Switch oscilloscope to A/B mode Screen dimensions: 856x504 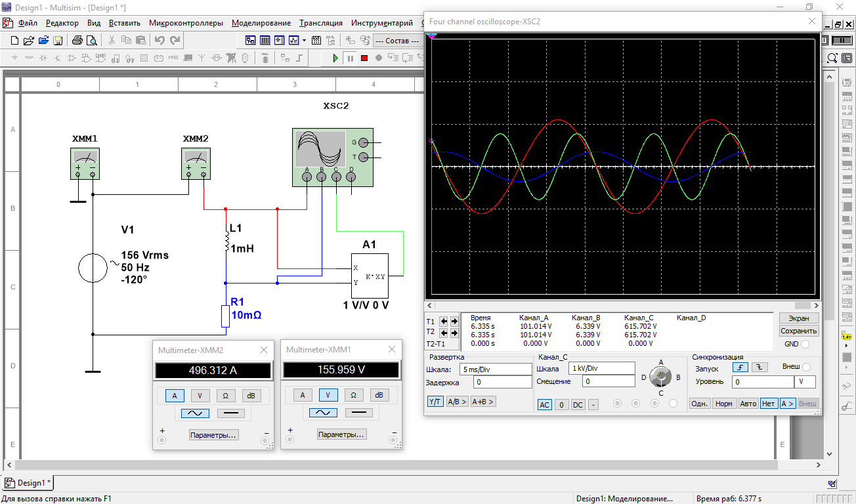pyautogui.click(x=457, y=402)
